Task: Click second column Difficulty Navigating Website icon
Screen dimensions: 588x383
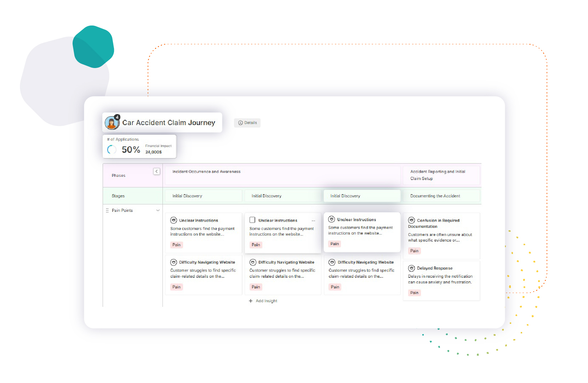Action: (253, 262)
